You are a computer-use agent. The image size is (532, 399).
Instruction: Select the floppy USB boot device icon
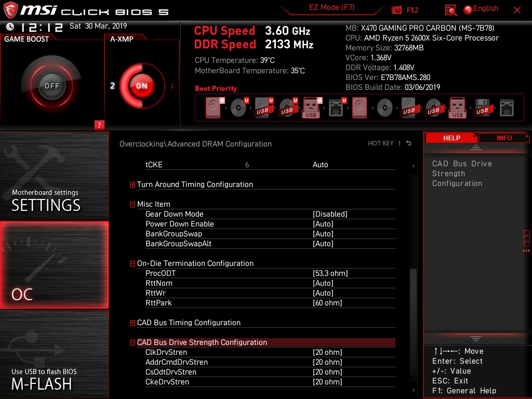pyautogui.click(x=482, y=108)
